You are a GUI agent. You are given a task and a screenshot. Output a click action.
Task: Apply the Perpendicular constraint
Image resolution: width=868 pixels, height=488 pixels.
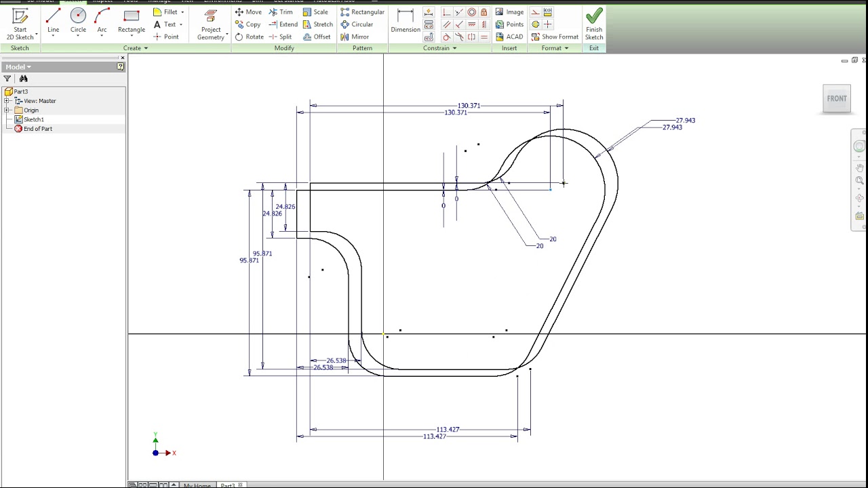459,24
